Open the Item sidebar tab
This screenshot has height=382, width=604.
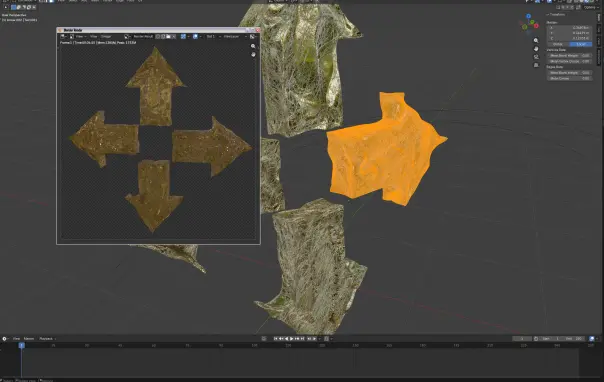599,18
